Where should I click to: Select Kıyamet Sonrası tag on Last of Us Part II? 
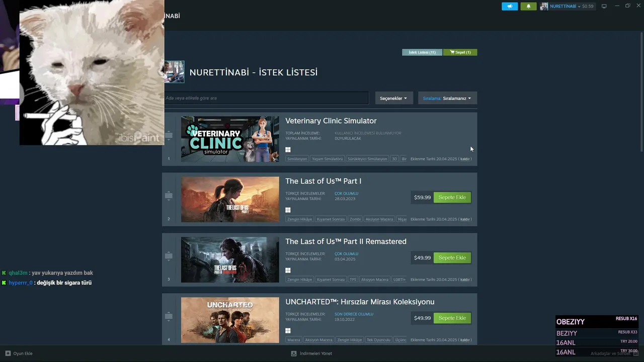pos(331,280)
